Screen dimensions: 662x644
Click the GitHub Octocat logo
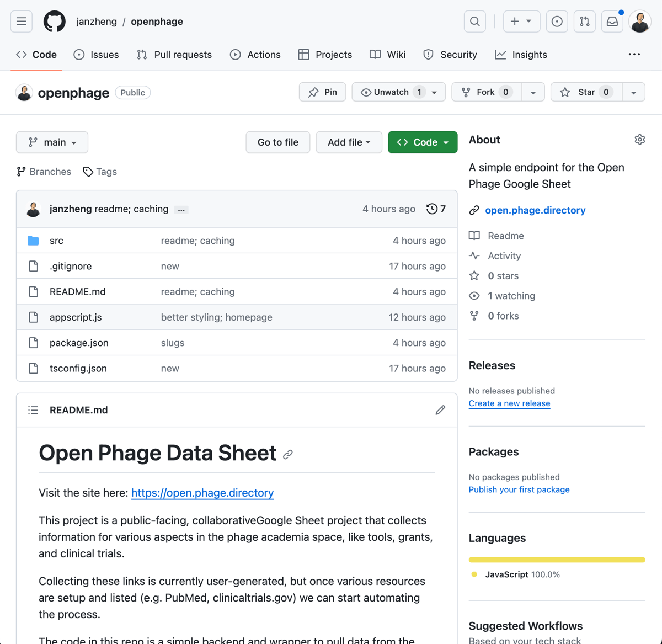[55, 22]
